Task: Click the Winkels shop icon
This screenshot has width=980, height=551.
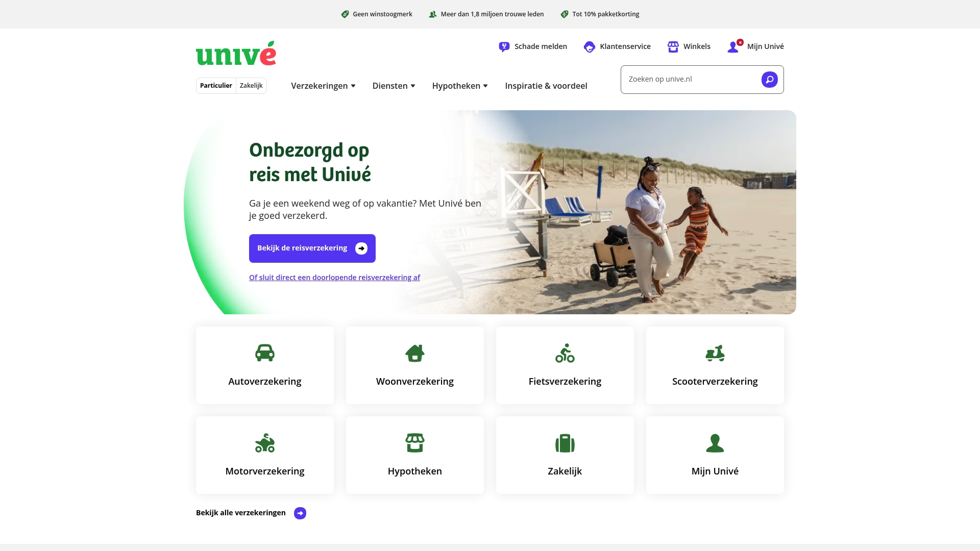Action: tap(673, 47)
